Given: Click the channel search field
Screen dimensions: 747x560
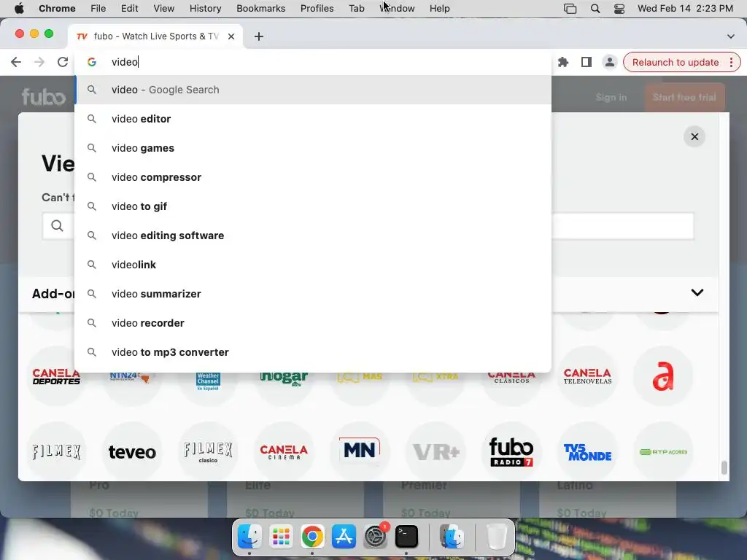Looking at the screenshot, I should (x=368, y=226).
